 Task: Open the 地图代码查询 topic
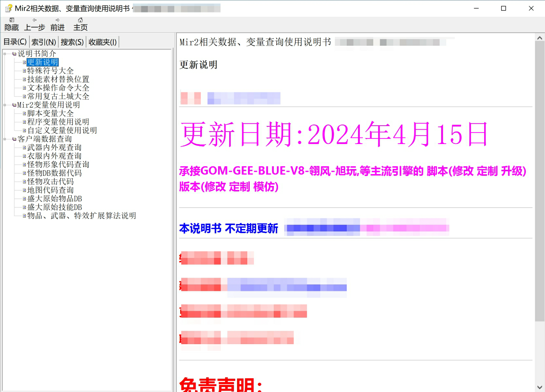tap(50, 190)
